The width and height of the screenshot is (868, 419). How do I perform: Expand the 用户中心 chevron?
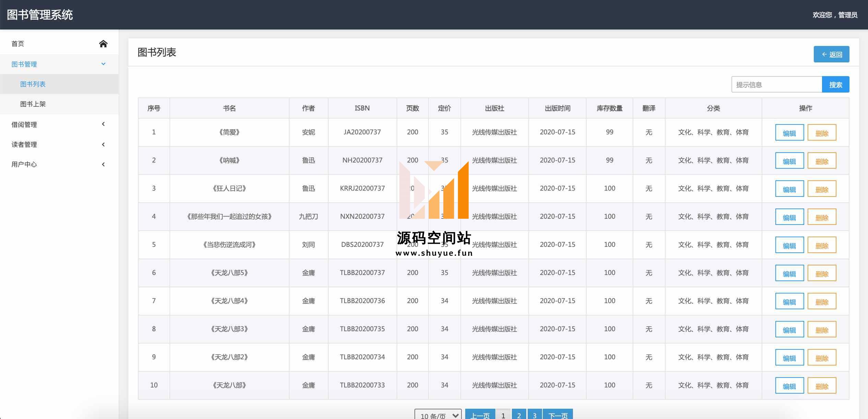[x=103, y=164]
